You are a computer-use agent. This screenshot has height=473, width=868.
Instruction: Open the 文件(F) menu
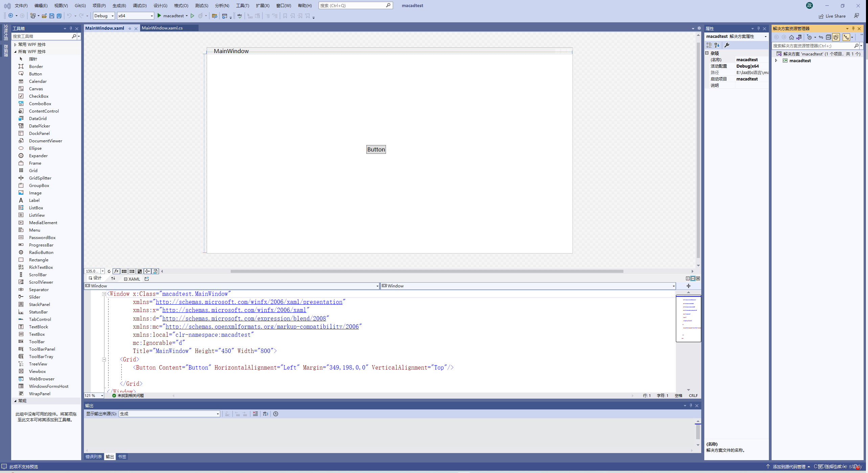point(21,5)
